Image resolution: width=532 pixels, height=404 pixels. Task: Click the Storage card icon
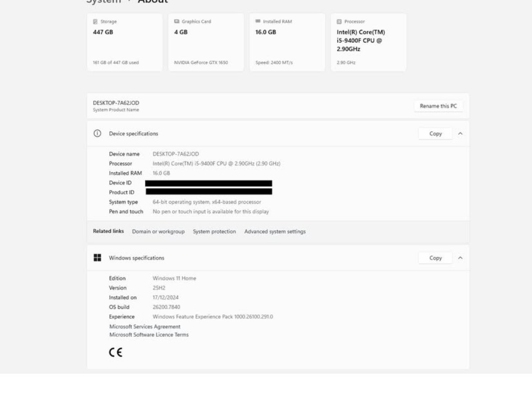click(x=95, y=21)
